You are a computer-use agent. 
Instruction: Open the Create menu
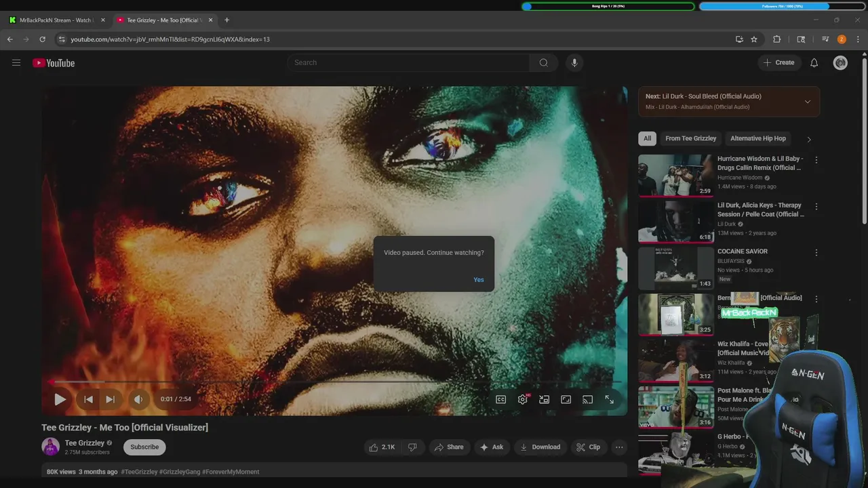click(x=778, y=62)
